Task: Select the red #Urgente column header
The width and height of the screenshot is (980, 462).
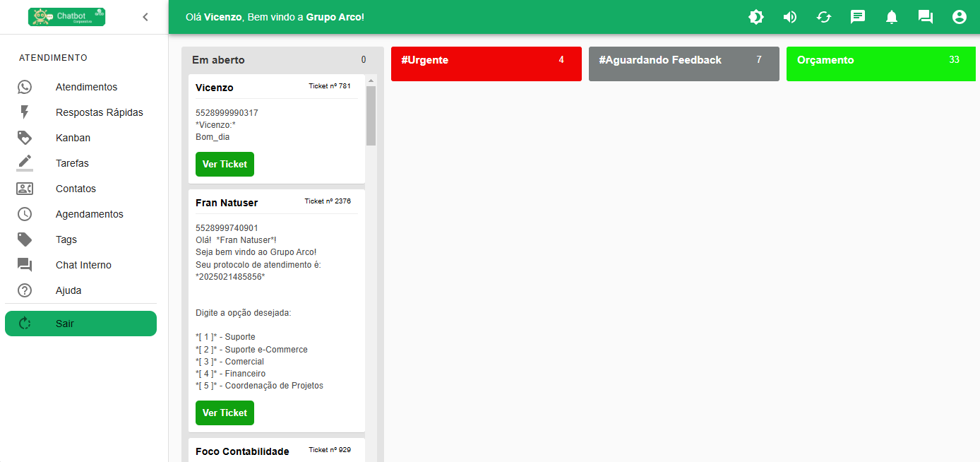Action: [x=486, y=64]
